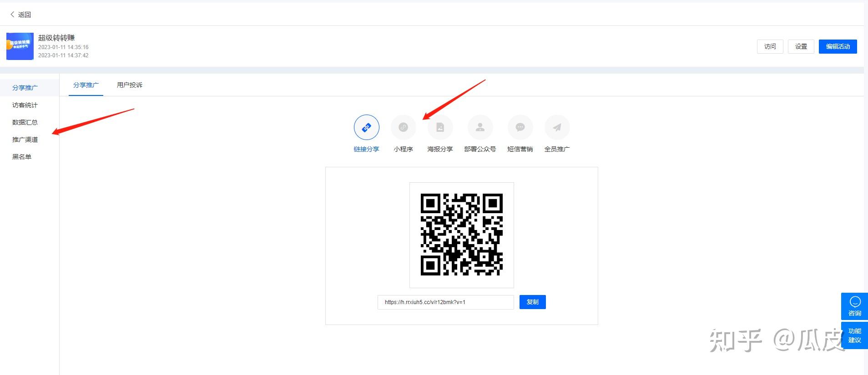Viewport: 868px width, 375px height.
Task: Click the blue 编辑活动 button
Action: click(838, 46)
